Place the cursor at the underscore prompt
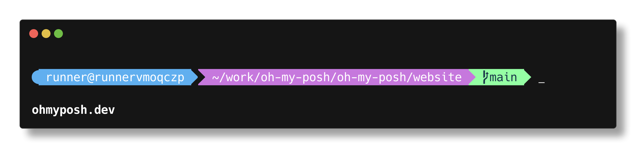The width and height of the screenshot is (644, 156). click(x=541, y=82)
